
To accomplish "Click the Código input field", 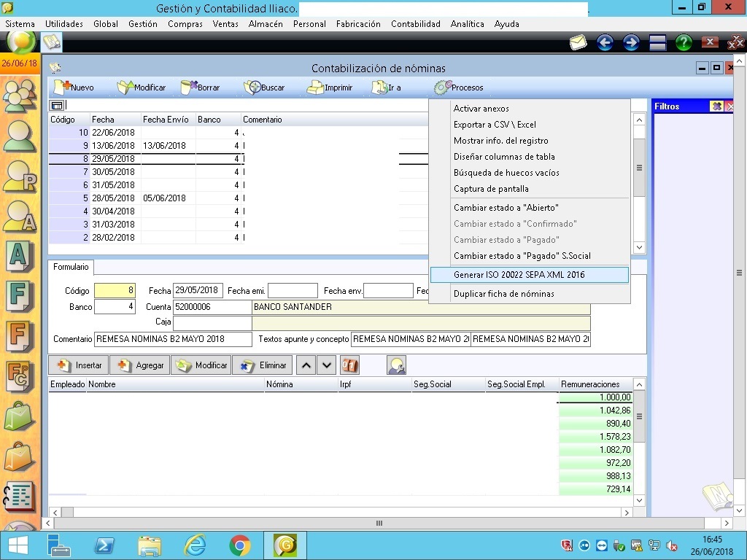I will coord(115,290).
